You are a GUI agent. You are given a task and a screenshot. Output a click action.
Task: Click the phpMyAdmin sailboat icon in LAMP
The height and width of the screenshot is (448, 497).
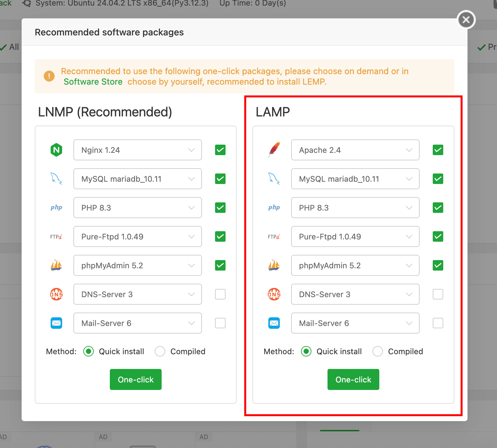click(274, 265)
